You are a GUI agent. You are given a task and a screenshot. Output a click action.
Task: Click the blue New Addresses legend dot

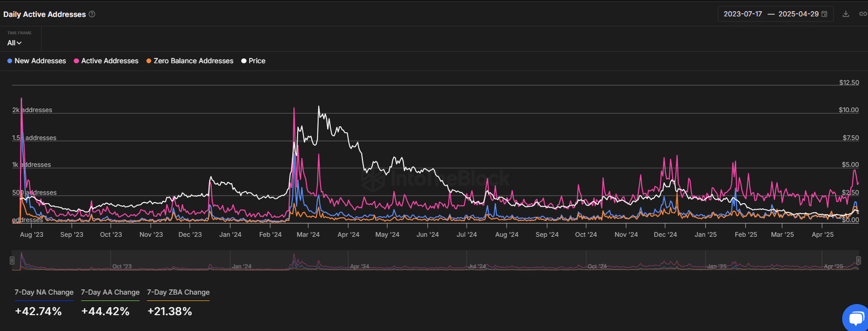click(10, 61)
